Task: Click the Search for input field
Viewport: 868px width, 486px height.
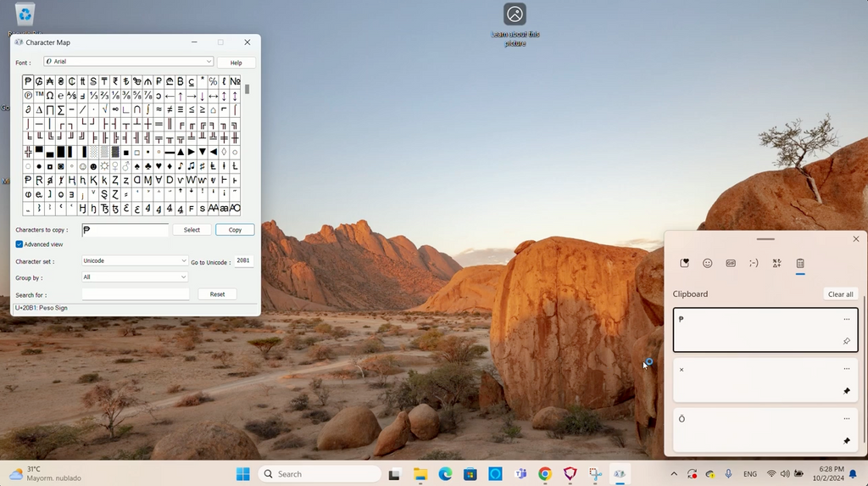Action: click(x=136, y=294)
